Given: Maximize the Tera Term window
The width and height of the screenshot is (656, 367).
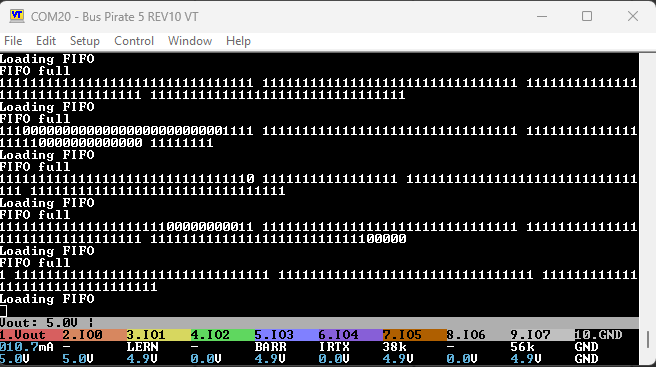Looking at the screenshot, I should tap(587, 16).
